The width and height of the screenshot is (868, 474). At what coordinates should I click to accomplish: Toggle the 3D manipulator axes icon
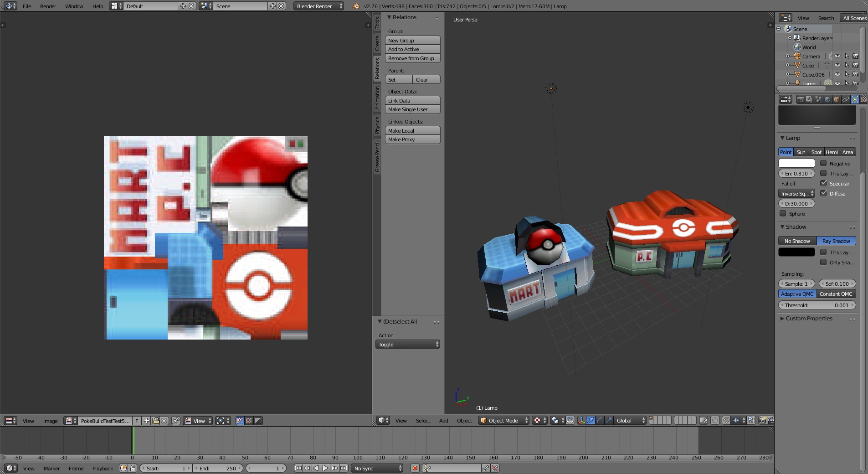point(581,420)
